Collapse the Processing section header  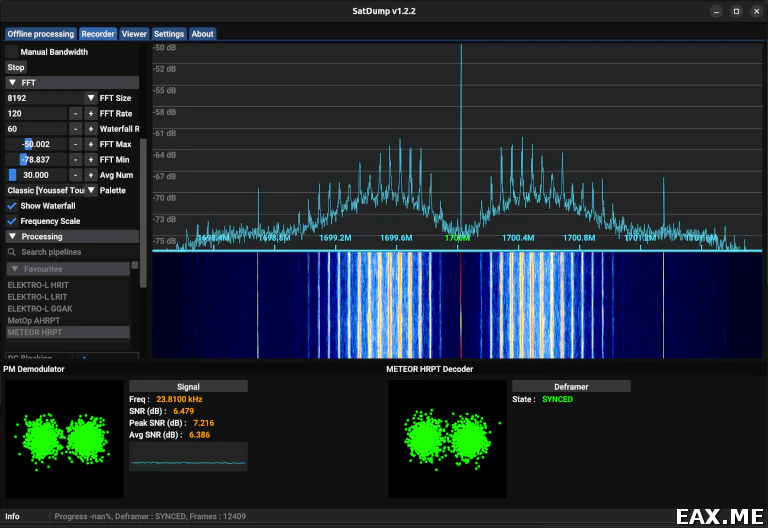[72, 236]
